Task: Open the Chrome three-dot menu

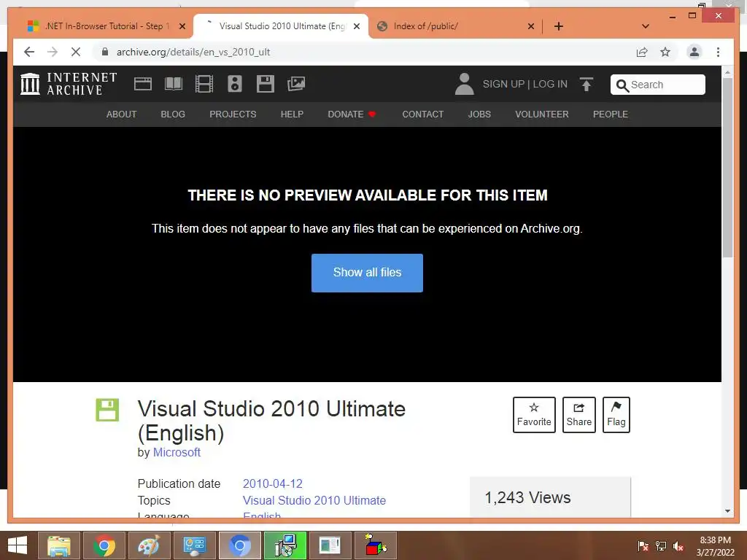Action: click(718, 52)
